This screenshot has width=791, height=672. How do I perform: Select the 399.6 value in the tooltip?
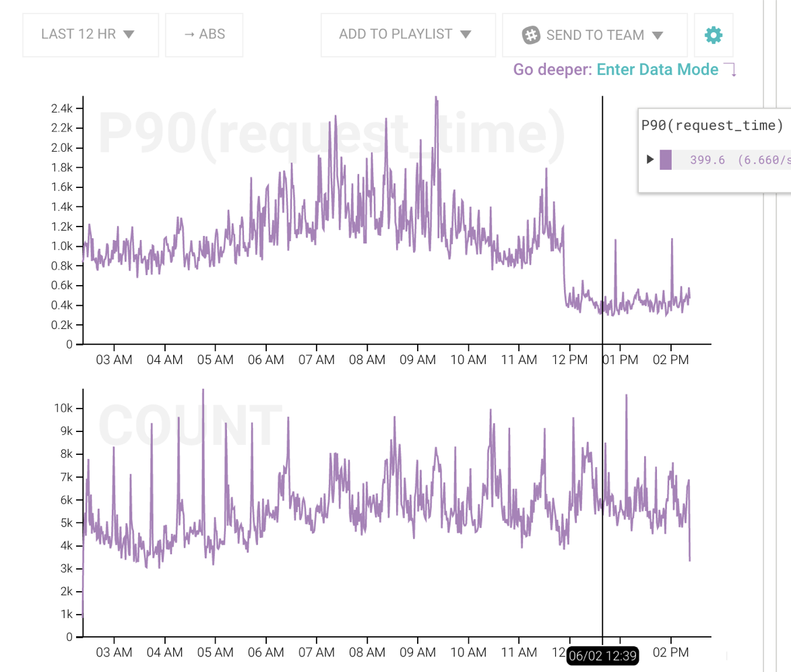click(x=707, y=160)
